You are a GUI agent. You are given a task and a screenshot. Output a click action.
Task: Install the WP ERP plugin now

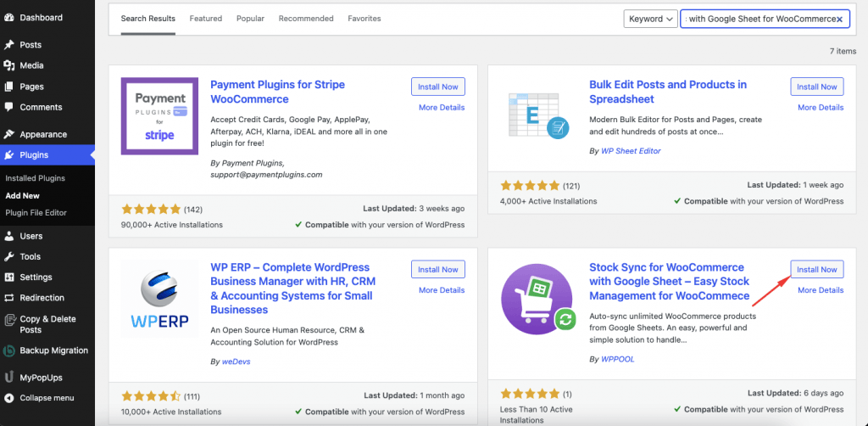[438, 269]
